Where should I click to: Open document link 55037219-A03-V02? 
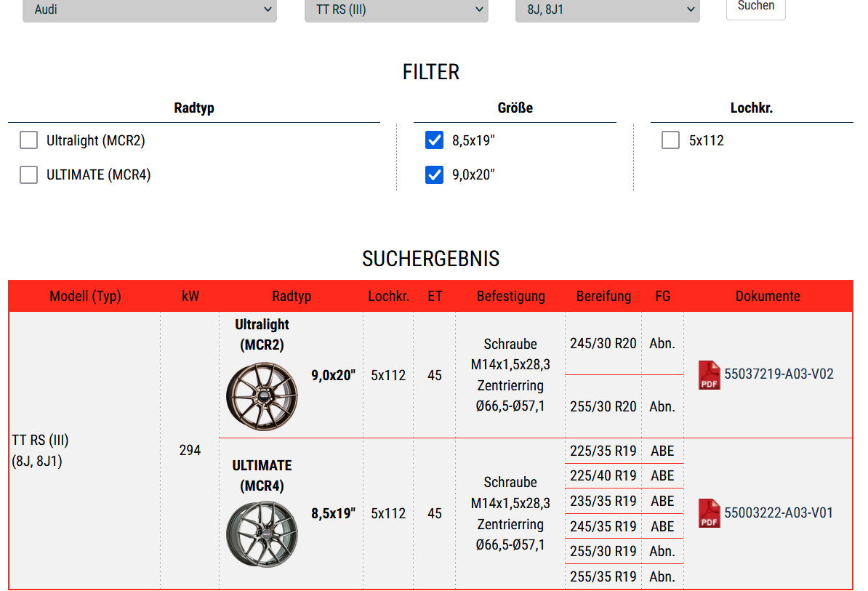779,374
